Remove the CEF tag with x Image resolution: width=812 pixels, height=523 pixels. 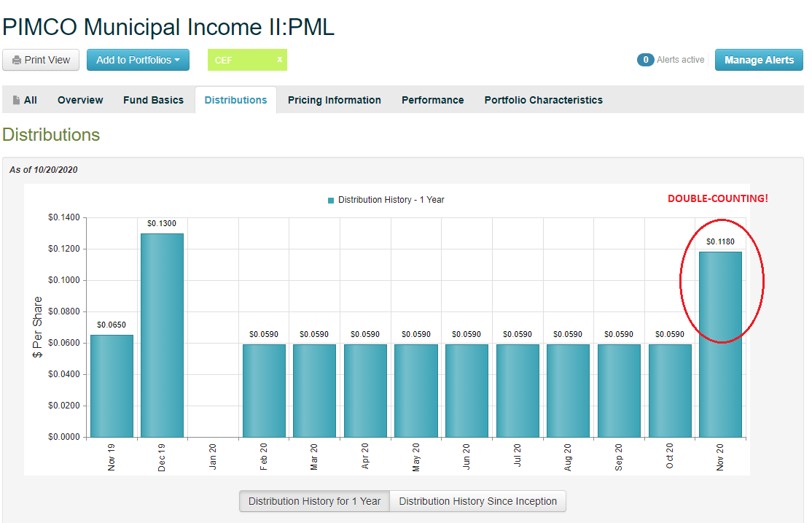(280, 59)
